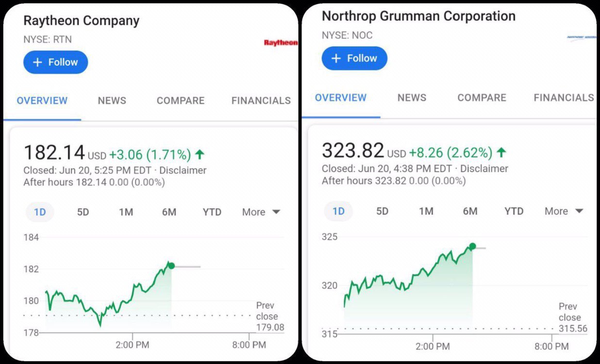Follow Raytheon Company stock
This screenshot has height=364, width=600.
(55, 62)
